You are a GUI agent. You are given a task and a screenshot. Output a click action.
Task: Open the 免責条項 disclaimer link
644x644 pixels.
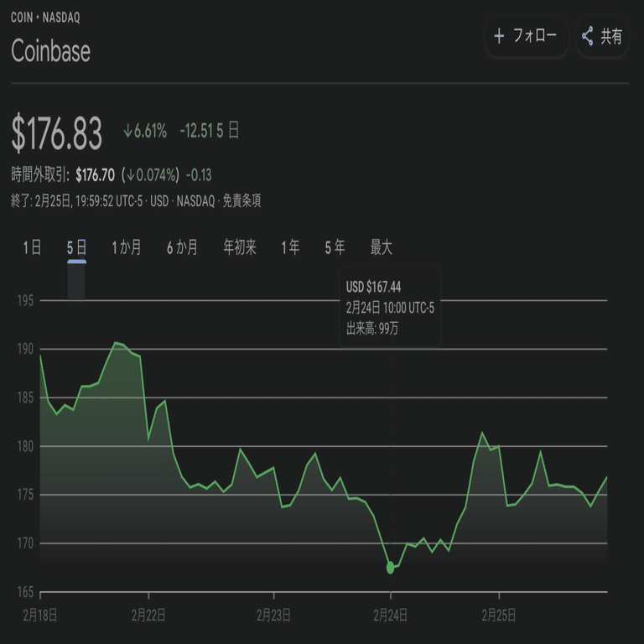(x=241, y=201)
